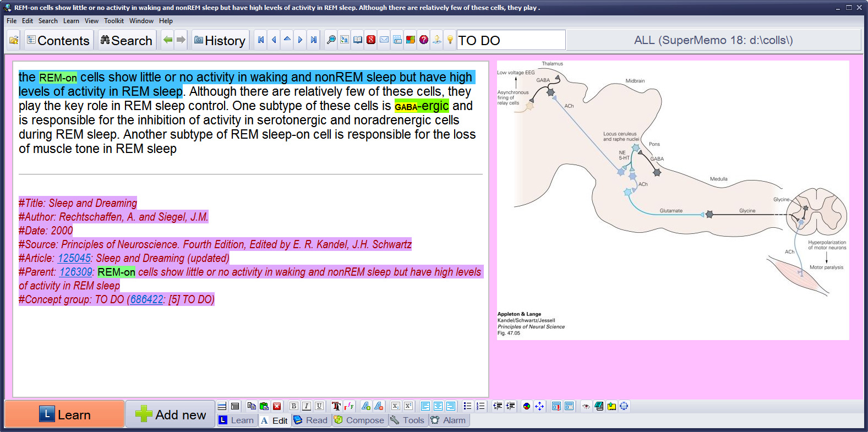
Task: Click the green Back arrow icon
Action: click(168, 40)
